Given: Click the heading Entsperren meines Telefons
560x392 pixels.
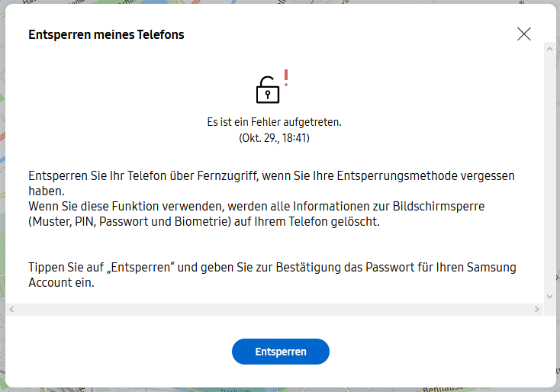Looking at the screenshot, I should tap(106, 34).
